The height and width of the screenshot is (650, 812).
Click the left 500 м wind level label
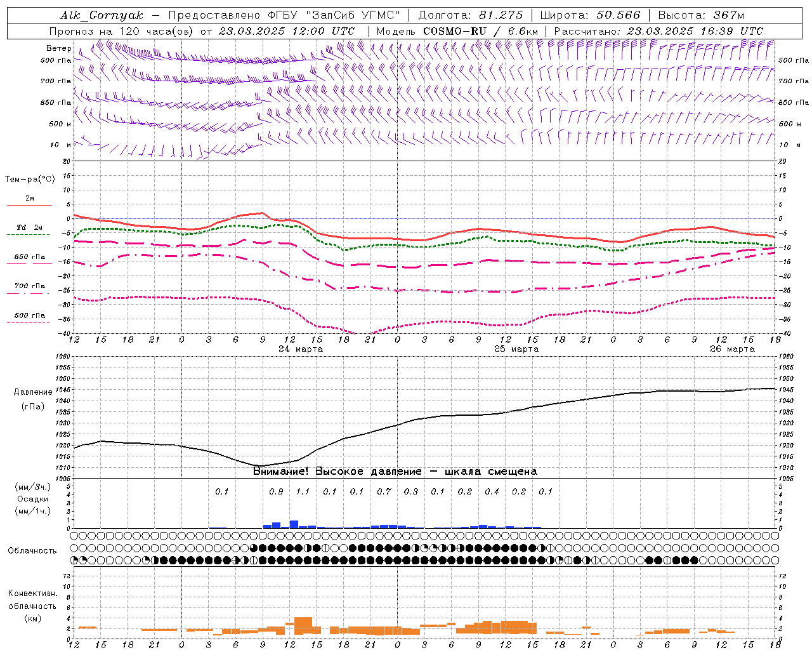click(x=60, y=124)
